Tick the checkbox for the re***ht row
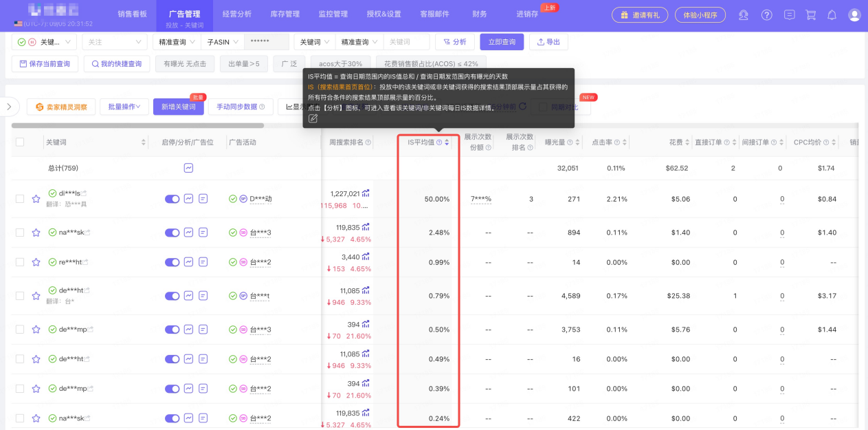This screenshot has width=868, height=430. [x=20, y=262]
